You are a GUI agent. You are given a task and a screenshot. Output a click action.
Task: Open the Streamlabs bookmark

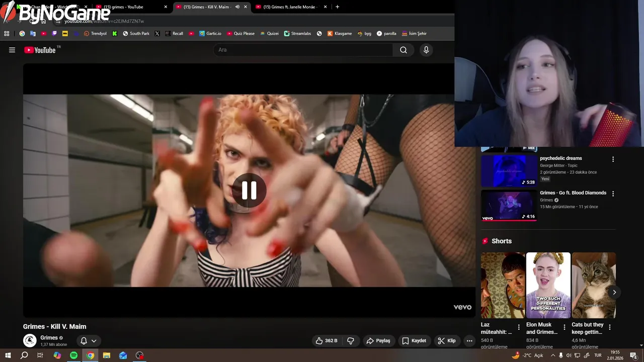(297, 34)
